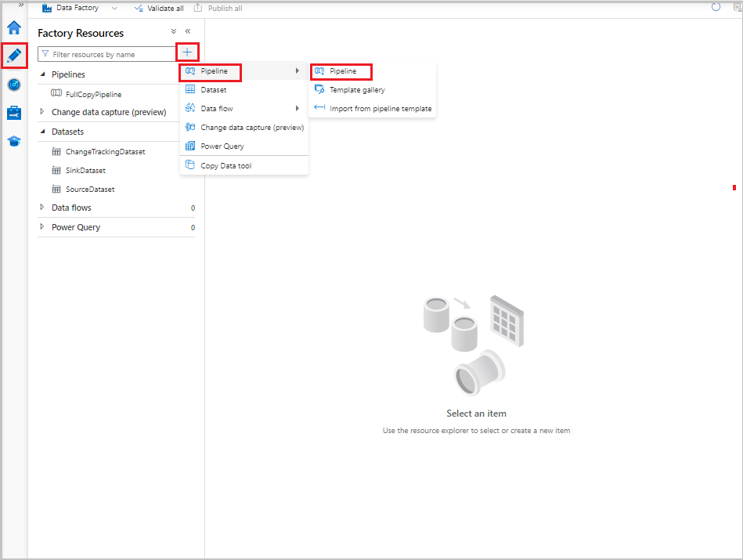Viewport: 743px width, 560px height.
Task: Go to the Home icon in sidebar
Action: pyautogui.click(x=13, y=27)
